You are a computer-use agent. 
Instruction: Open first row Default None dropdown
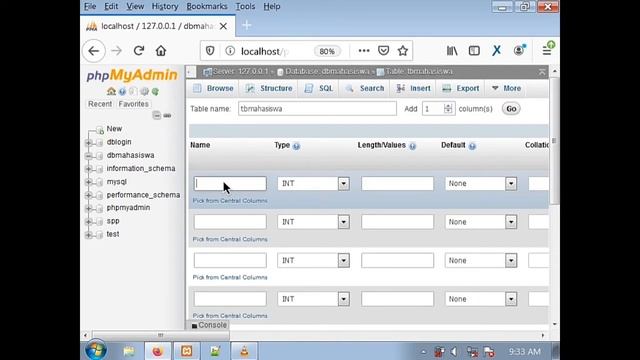tap(481, 184)
